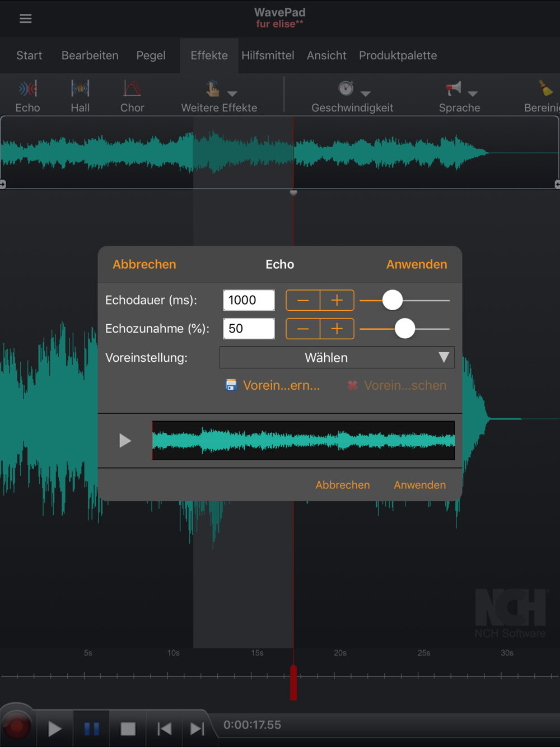Switch to the Bearbeiten tab
Image resolution: width=560 pixels, height=747 pixels.
coord(90,55)
